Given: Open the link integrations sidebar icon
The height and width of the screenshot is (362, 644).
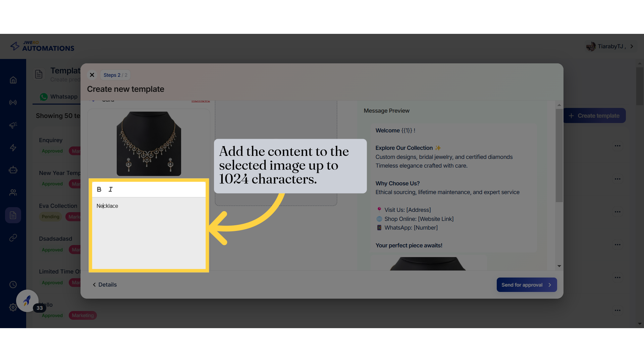Looking at the screenshot, I should [13, 238].
